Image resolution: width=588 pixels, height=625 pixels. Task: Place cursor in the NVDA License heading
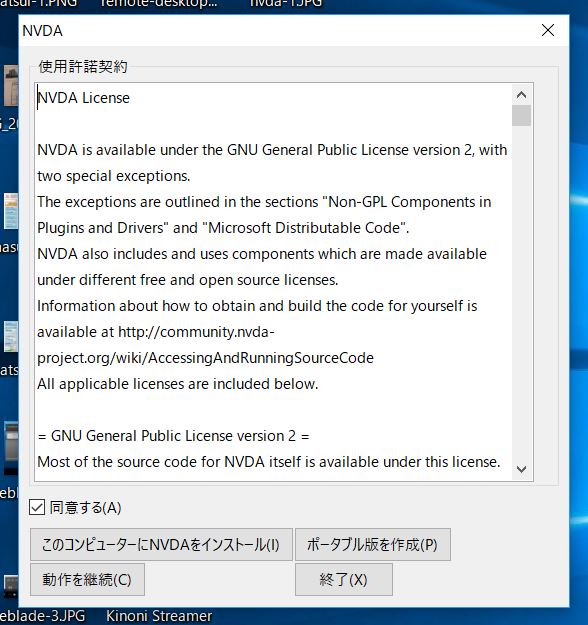[84, 98]
